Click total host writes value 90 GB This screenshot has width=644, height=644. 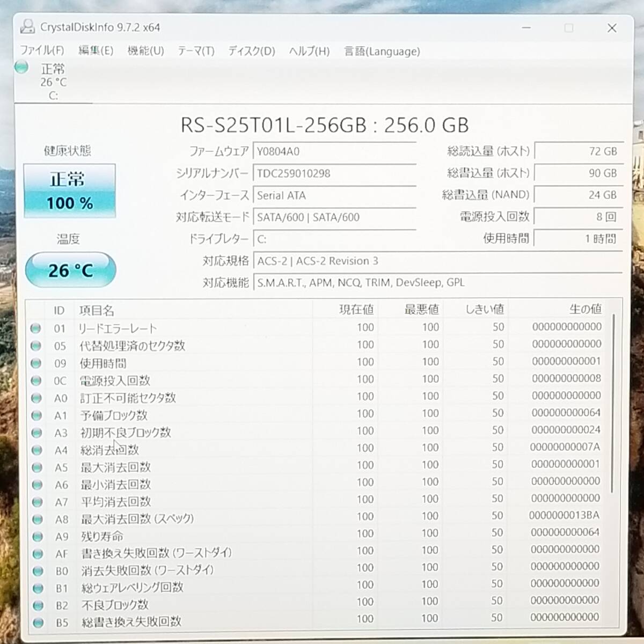pos(578,173)
